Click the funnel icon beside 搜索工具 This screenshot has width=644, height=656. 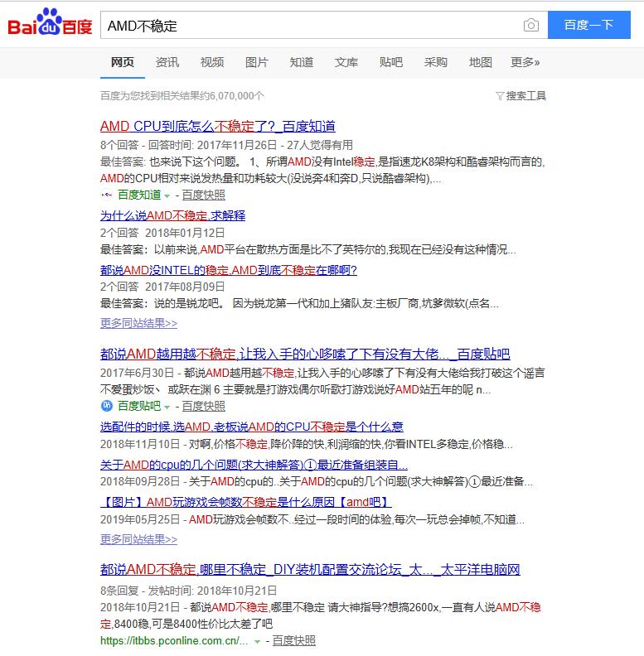pyautogui.click(x=500, y=96)
